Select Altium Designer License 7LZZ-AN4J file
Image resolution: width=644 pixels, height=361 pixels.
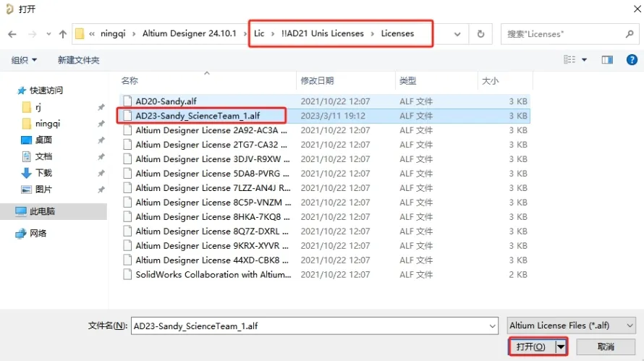click(x=213, y=187)
